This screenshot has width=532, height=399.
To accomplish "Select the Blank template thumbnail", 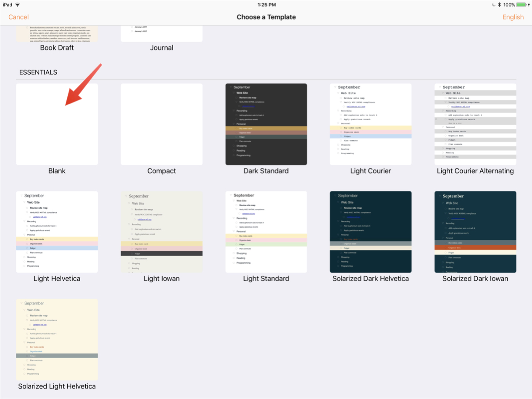I will [57, 124].
